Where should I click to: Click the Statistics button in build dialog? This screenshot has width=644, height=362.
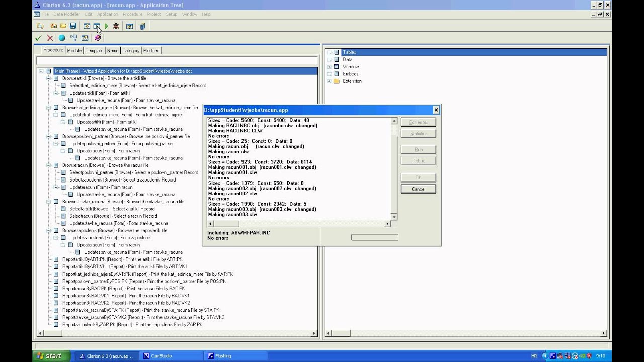[x=418, y=134]
